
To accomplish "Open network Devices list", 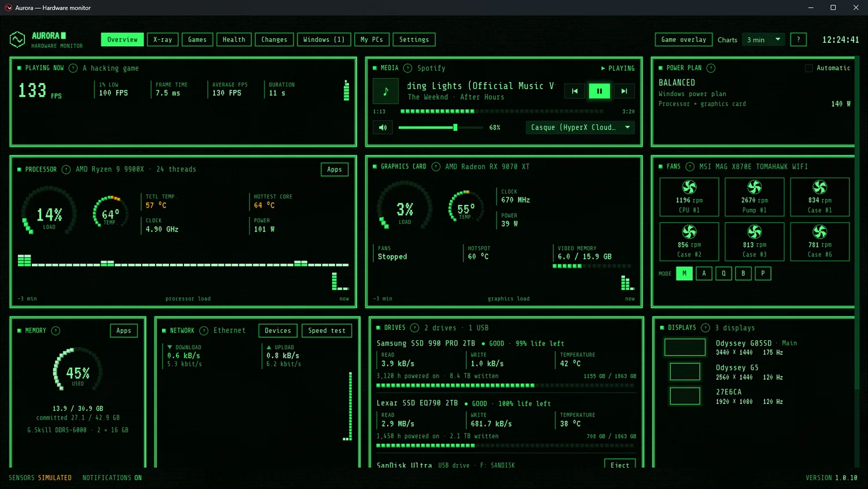I will pyautogui.click(x=278, y=331).
